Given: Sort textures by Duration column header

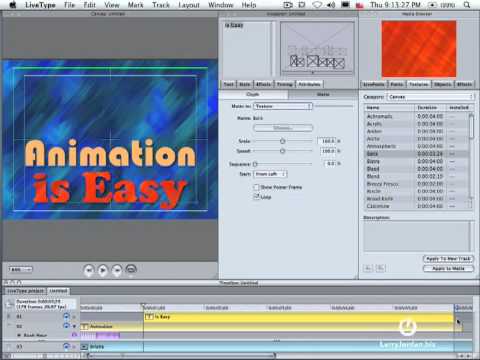Looking at the screenshot, I should (x=430, y=108).
